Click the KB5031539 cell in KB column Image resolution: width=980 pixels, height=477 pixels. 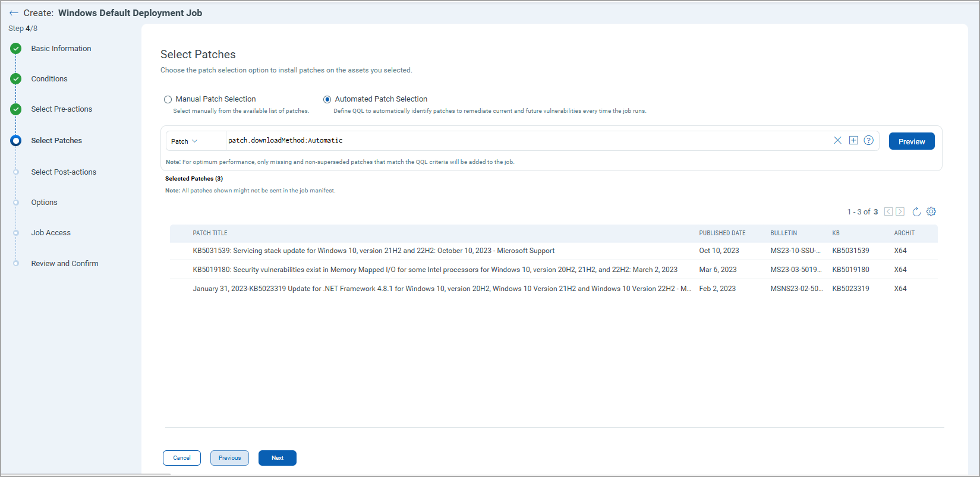pyautogui.click(x=850, y=251)
